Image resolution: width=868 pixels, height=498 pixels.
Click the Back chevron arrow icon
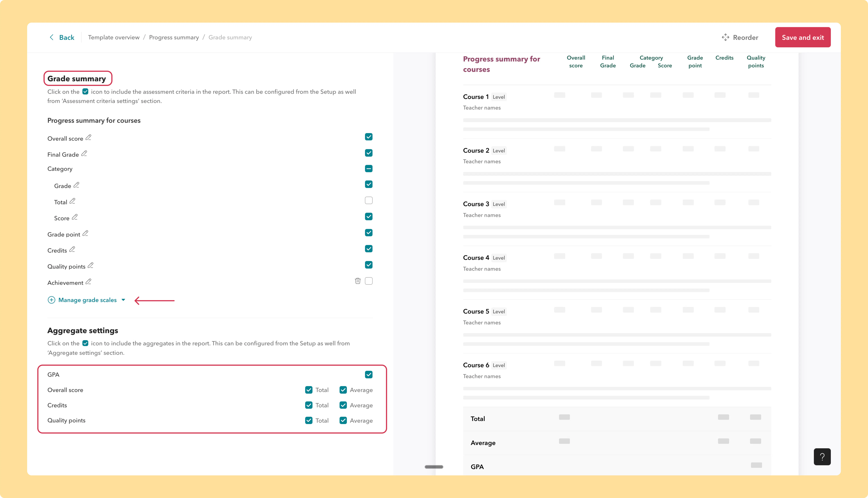click(52, 37)
